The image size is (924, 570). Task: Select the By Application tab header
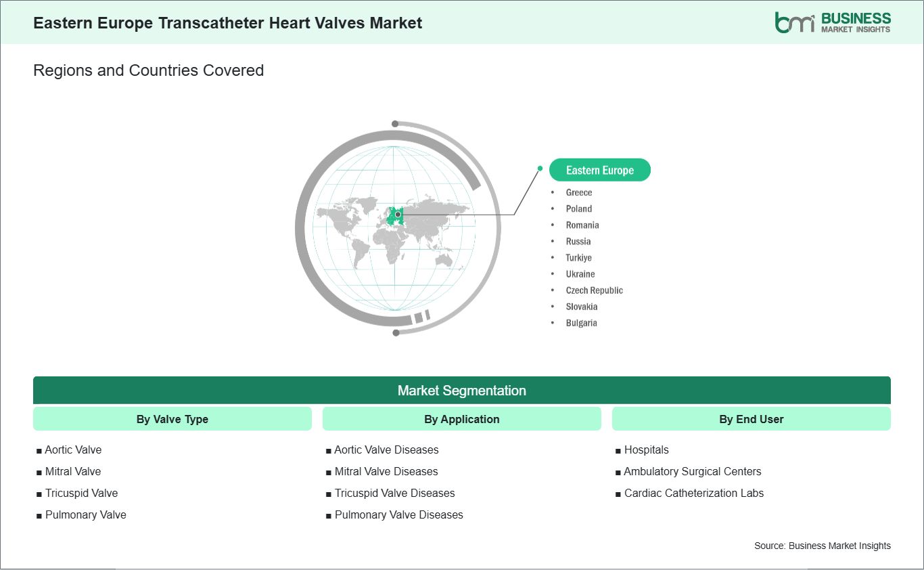click(x=461, y=419)
